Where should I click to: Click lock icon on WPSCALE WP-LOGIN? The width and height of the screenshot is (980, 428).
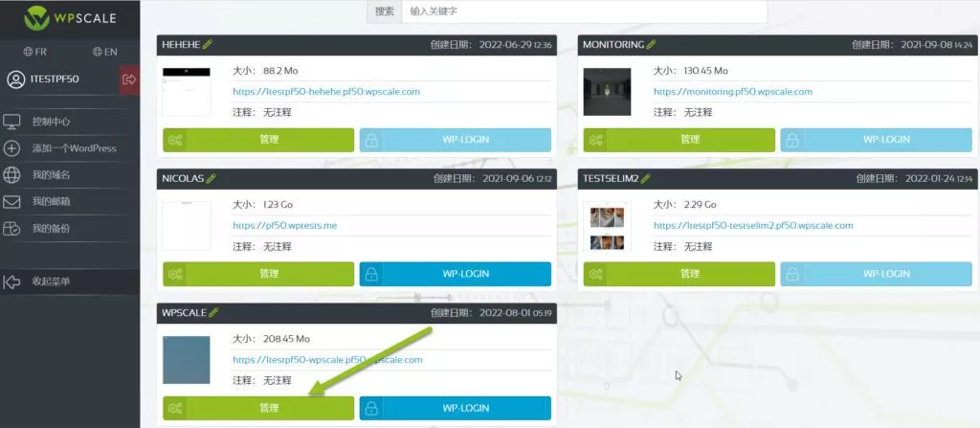(x=371, y=408)
